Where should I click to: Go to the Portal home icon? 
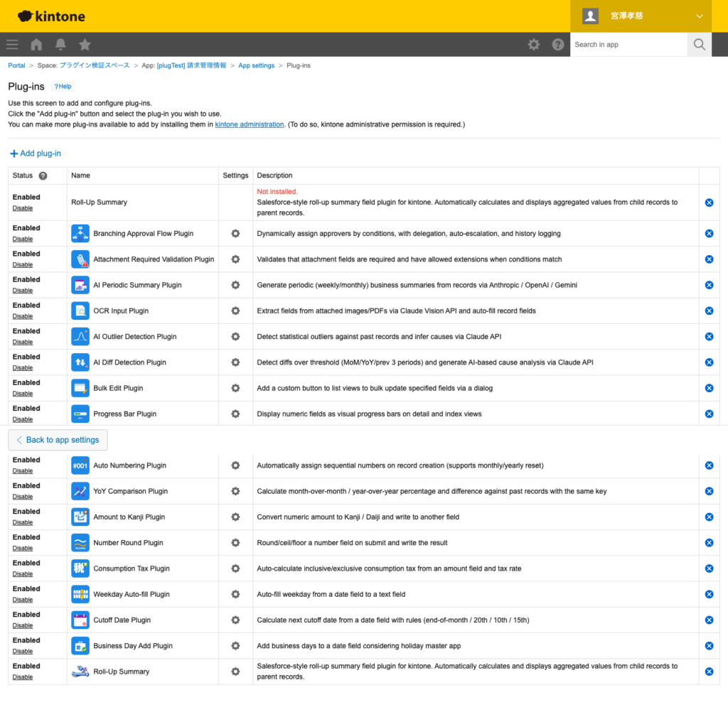coord(36,45)
